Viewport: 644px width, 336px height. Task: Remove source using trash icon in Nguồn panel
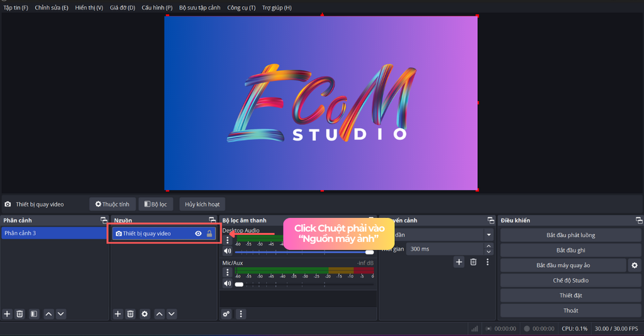[x=130, y=314]
